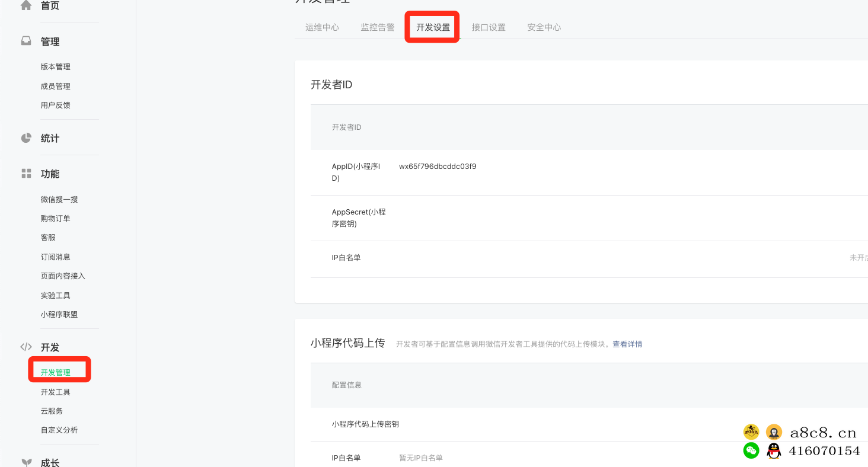Screen dimensions: 868x467
Task: Open 实验工具 page
Action: [56, 296]
